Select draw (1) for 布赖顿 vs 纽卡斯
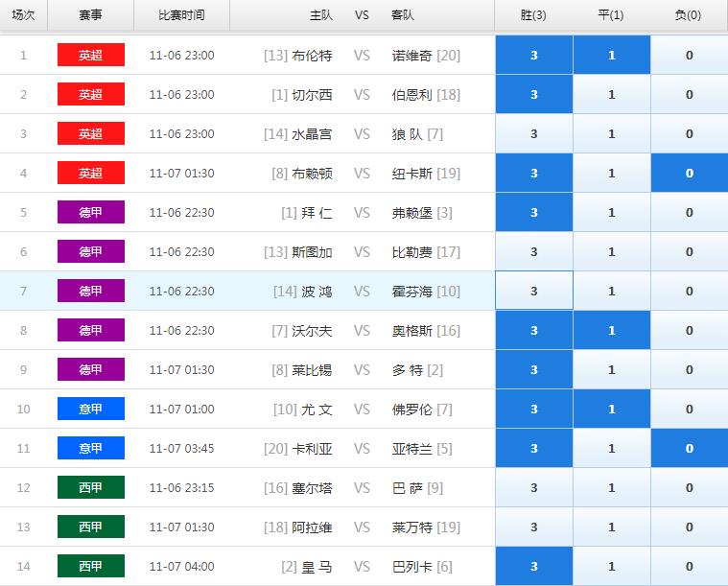Image resolution: width=728 pixels, height=586 pixels. click(612, 174)
